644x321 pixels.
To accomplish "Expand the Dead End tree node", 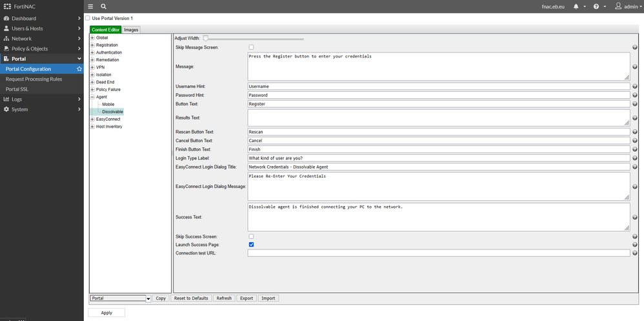I will (92, 82).
